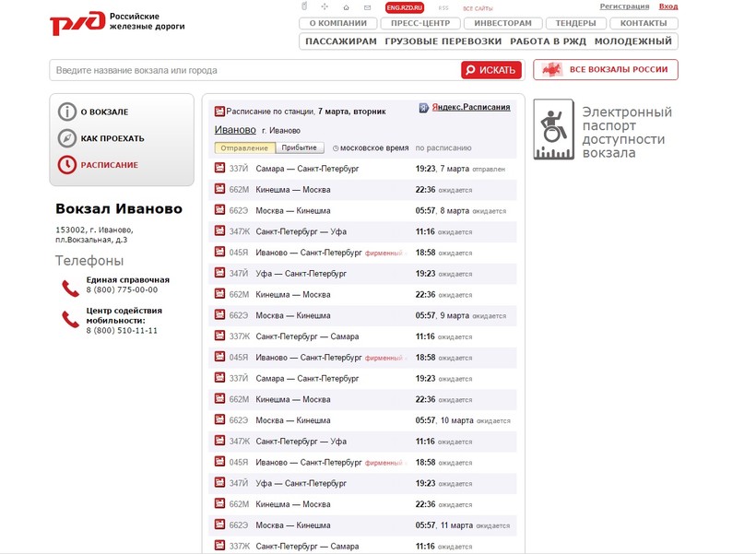Focus the station or city search field
The width and height of the screenshot is (756, 554).
(254, 70)
